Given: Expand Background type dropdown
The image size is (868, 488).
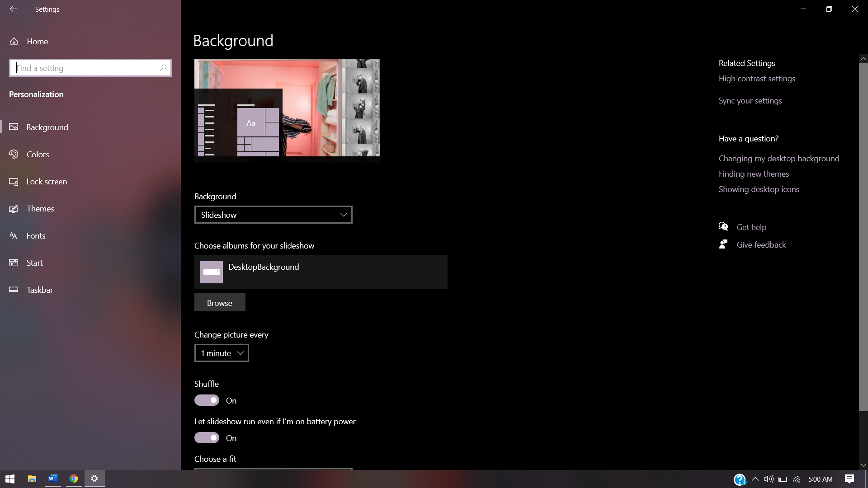Looking at the screenshot, I should 273,215.
